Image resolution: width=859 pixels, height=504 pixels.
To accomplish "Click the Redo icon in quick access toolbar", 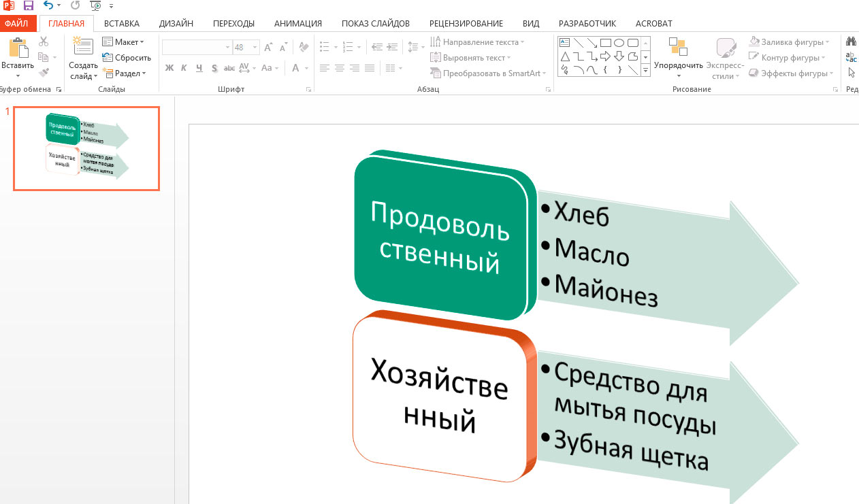I will (x=75, y=5).
